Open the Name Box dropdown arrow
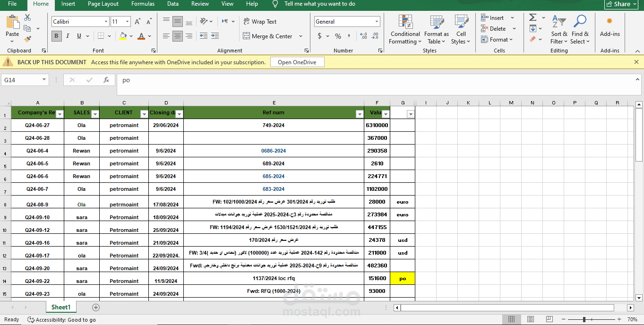 pos(44,80)
